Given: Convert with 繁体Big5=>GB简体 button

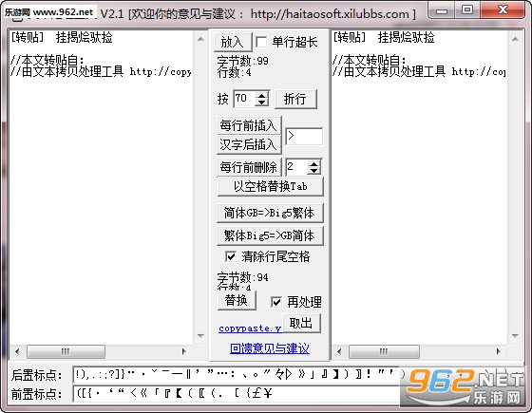Looking at the screenshot, I should [270, 235].
